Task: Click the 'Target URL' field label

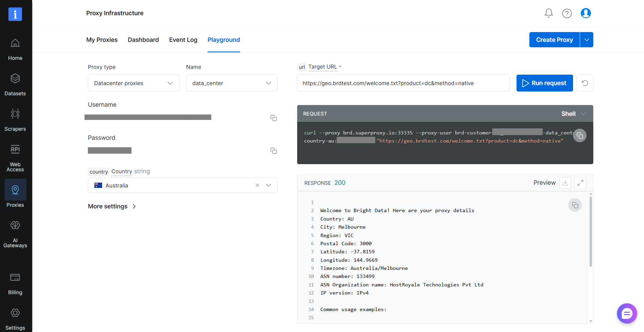Action: click(323, 67)
